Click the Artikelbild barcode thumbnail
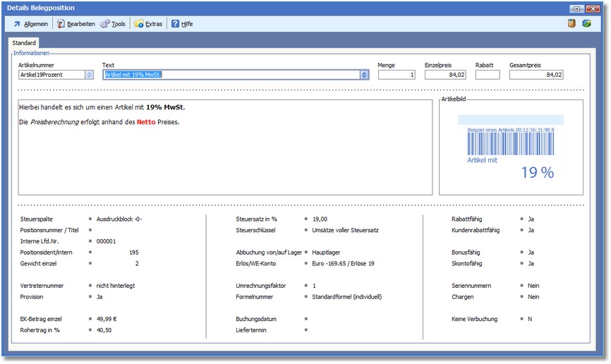Viewport: 611px width, 364px height. click(510, 147)
